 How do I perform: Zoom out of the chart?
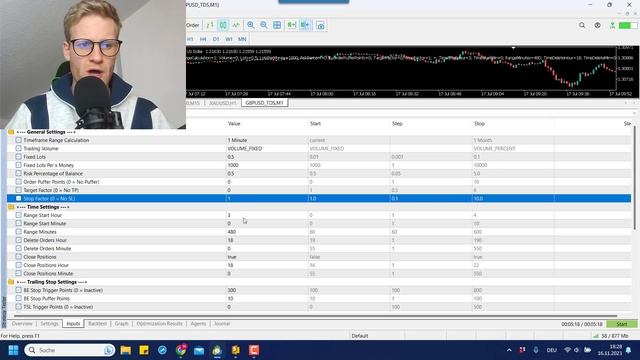point(264,25)
